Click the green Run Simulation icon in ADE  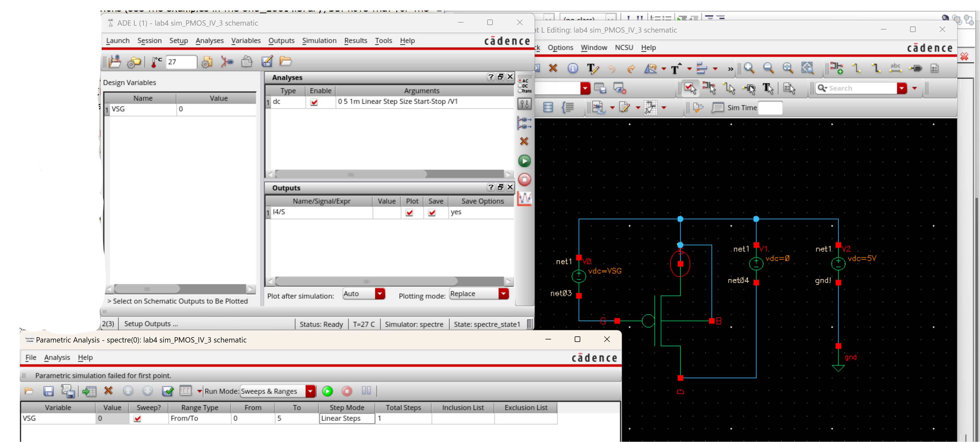click(524, 161)
